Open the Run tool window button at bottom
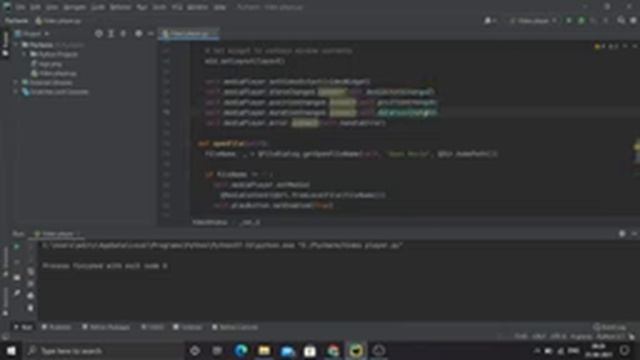Image resolution: width=640 pixels, height=360 pixels. [x=24, y=327]
